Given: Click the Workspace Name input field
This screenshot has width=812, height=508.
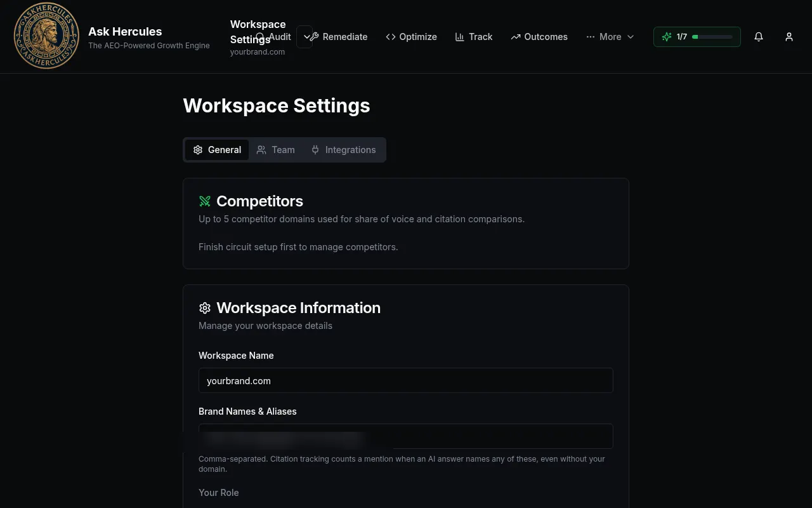Looking at the screenshot, I should tap(406, 380).
